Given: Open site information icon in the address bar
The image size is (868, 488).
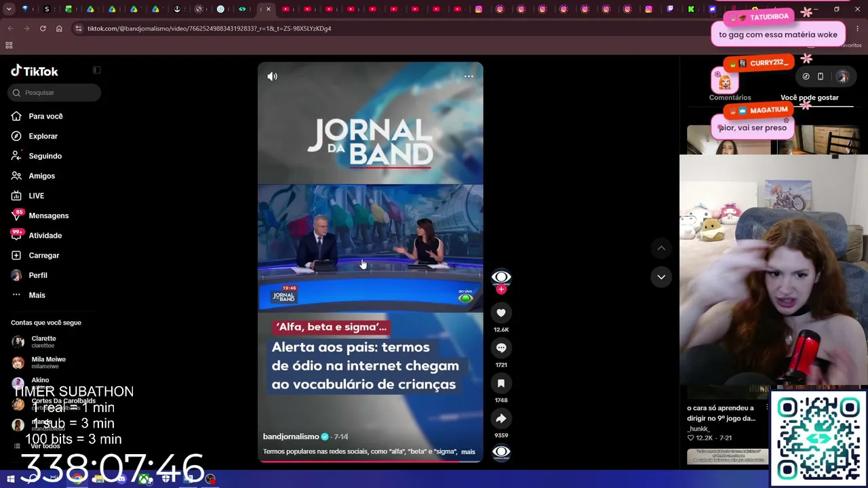Looking at the screenshot, I should pos(79,28).
